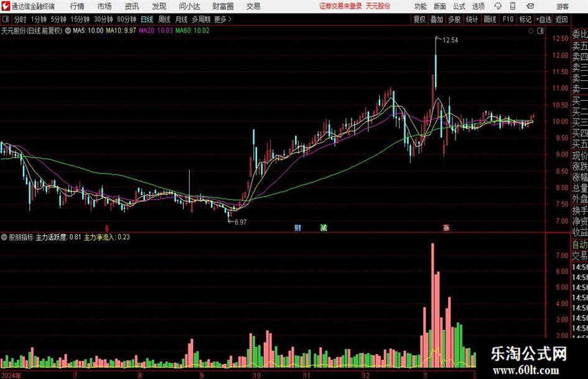
Task: Expand the dropdown beside 股朋指标 indicator
Action: (4, 237)
